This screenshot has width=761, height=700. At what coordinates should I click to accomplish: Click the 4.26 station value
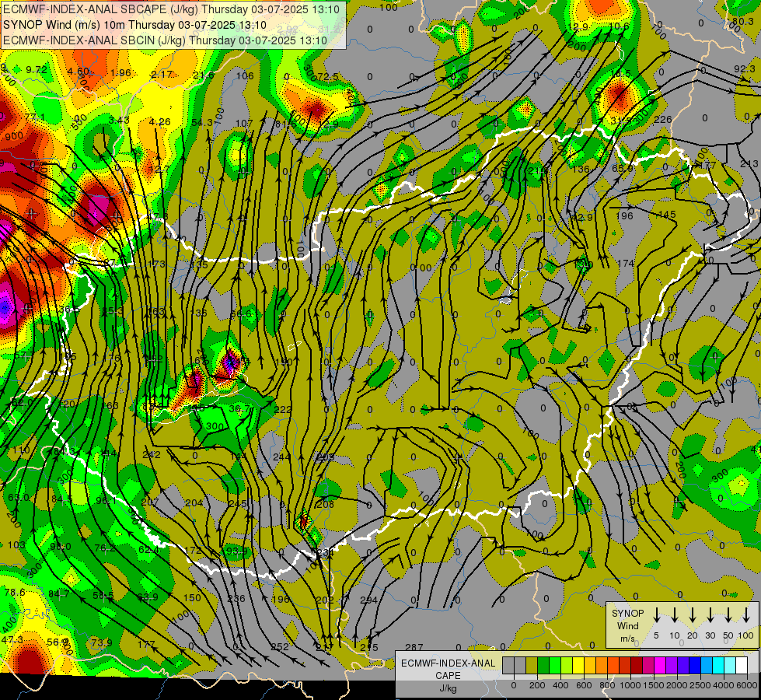pos(160,121)
